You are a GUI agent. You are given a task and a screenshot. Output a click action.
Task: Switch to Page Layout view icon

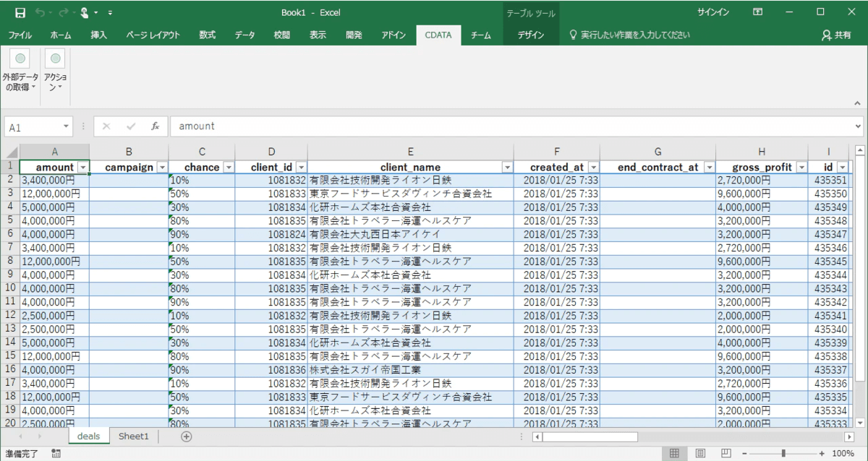pyautogui.click(x=700, y=453)
